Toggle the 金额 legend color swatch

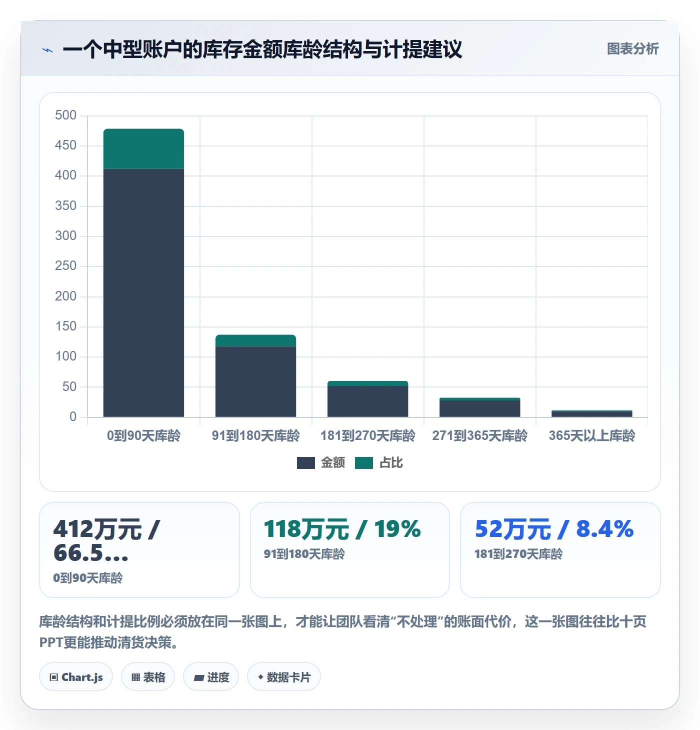click(x=305, y=463)
